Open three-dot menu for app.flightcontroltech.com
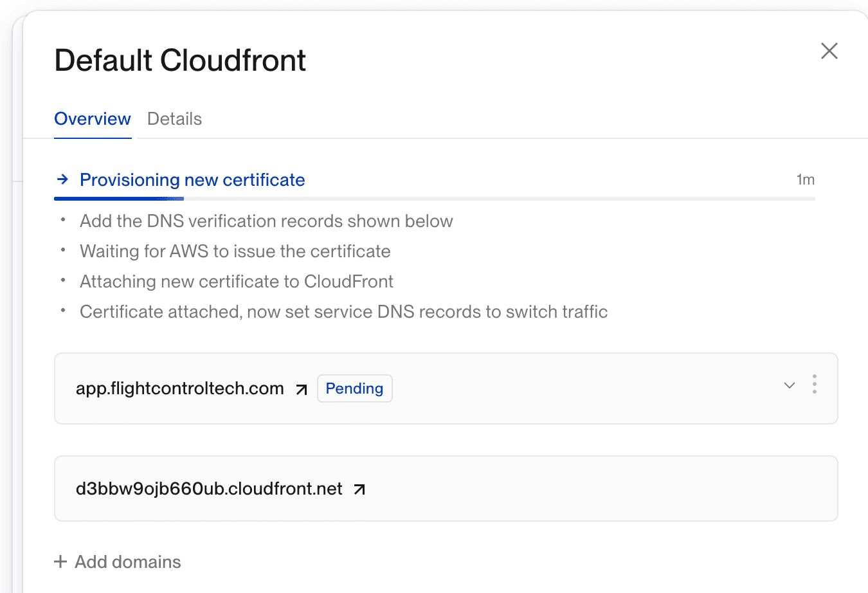 point(815,384)
